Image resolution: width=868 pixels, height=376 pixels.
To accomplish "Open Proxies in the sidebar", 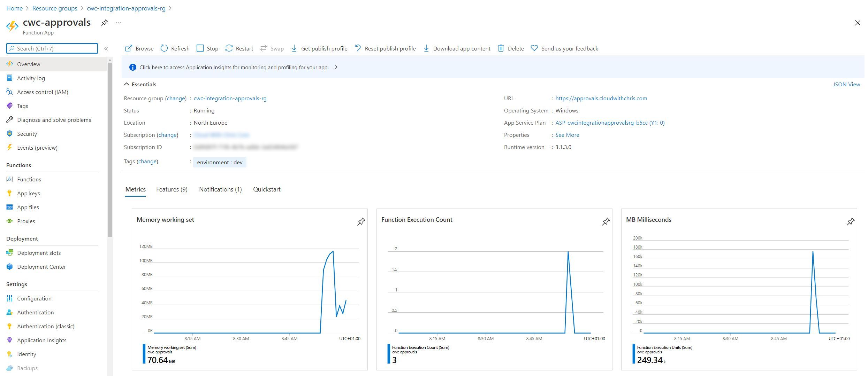I will click(x=53, y=221).
